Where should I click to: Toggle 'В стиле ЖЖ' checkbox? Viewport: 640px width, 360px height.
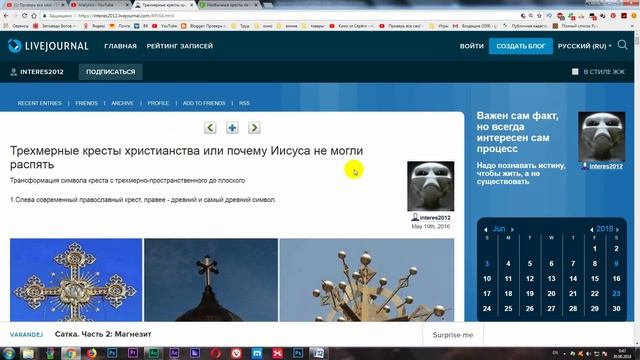click(575, 72)
